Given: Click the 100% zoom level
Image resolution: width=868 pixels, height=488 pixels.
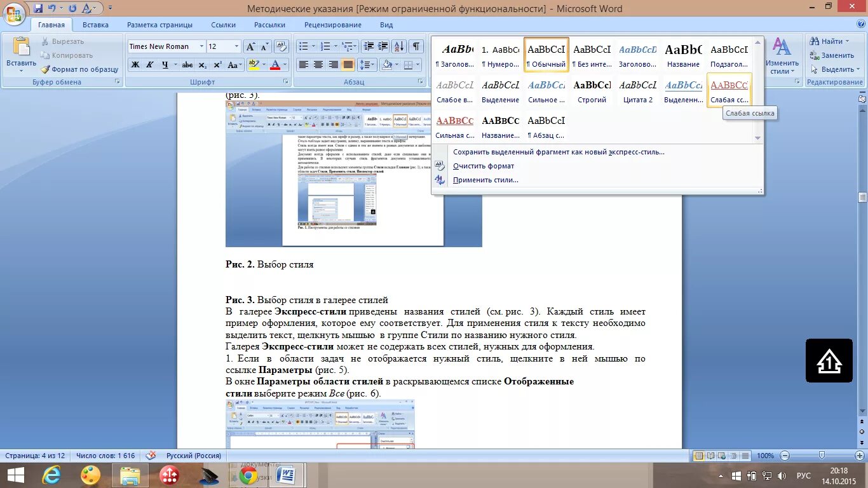Looking at the screenshot, I should pyautogui.click(x=765, y=456).
